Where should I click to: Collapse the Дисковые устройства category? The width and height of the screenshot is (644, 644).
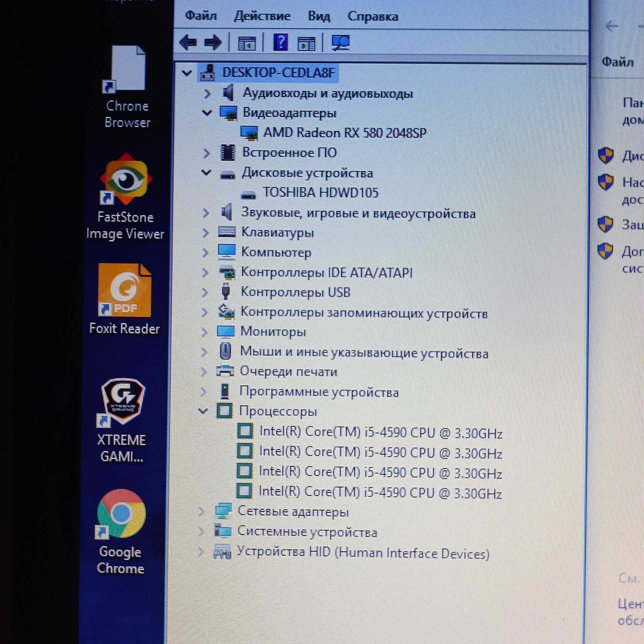click(x=206, y=172)
